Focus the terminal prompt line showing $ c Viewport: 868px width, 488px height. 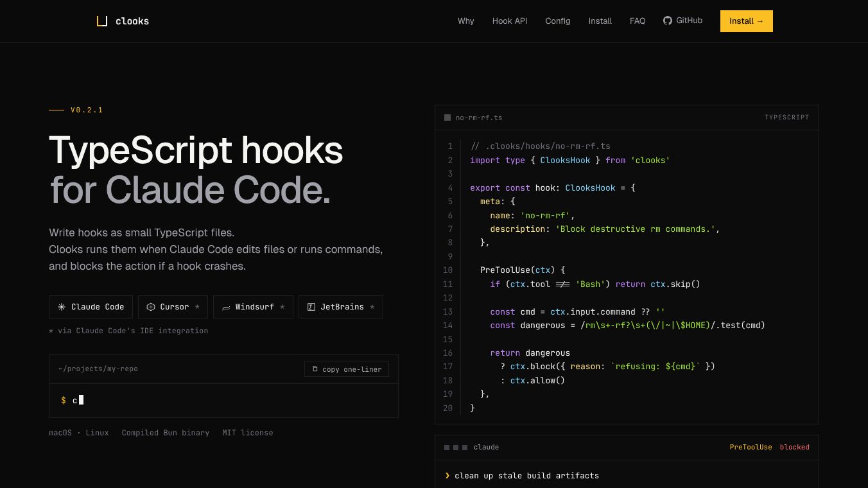(x=223, y=401)
